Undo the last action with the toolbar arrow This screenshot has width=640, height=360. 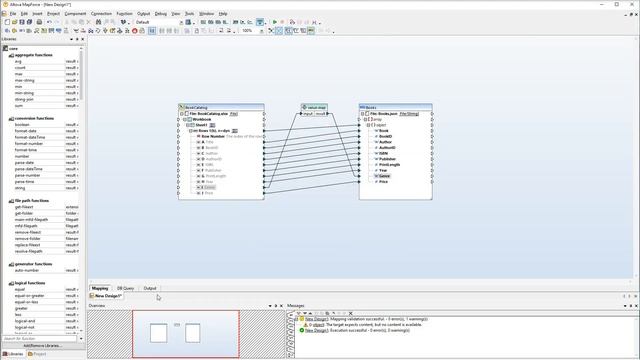pos(49,22)
